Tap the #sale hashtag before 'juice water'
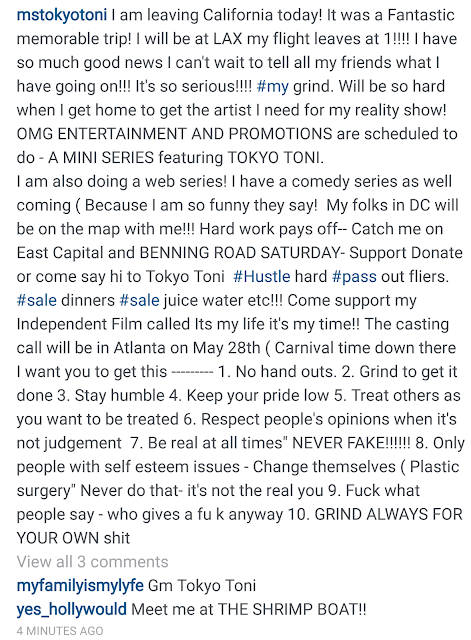Viewport: 471px width, 640px height. (139, 300)
